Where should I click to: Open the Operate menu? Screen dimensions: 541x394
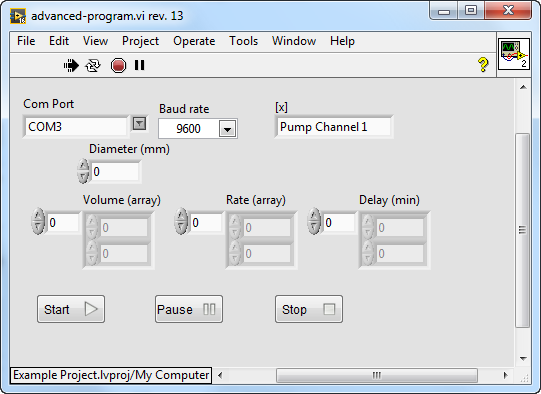194,41
